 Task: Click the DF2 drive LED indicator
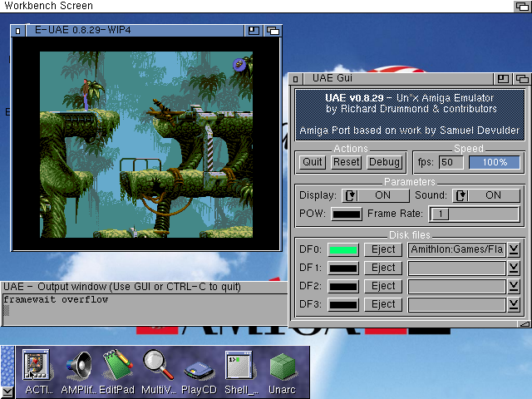click(343, 287)
